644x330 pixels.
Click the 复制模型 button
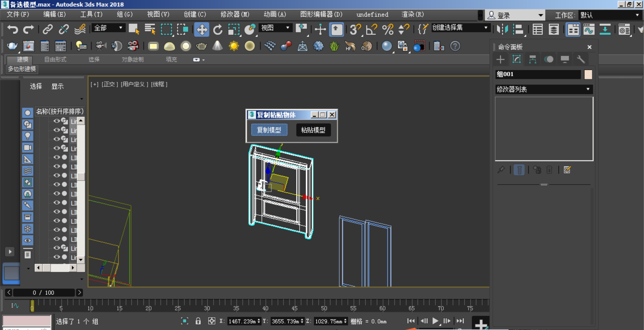point(269,130)
